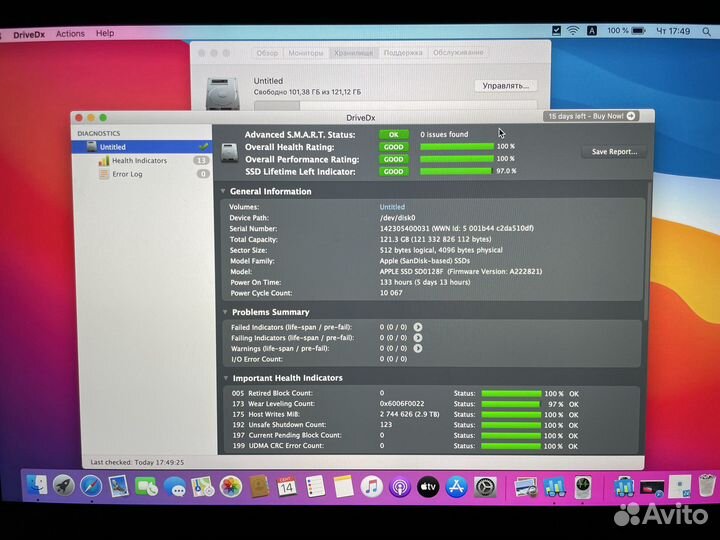The image size is (720, 540).
Task: Select the Хранилища tab in the back window
Action: pyautogui.click(x=354, y=53)
